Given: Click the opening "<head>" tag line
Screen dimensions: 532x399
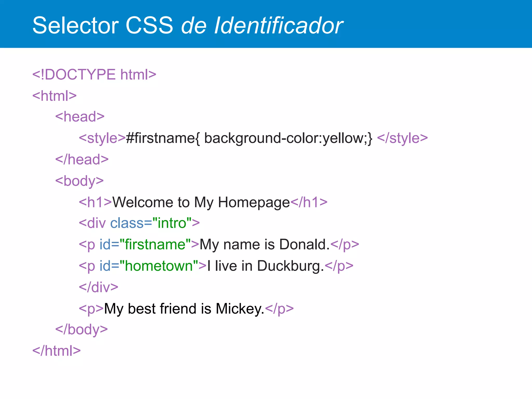Looking at the screenshot, I should (x=80, y=117).
